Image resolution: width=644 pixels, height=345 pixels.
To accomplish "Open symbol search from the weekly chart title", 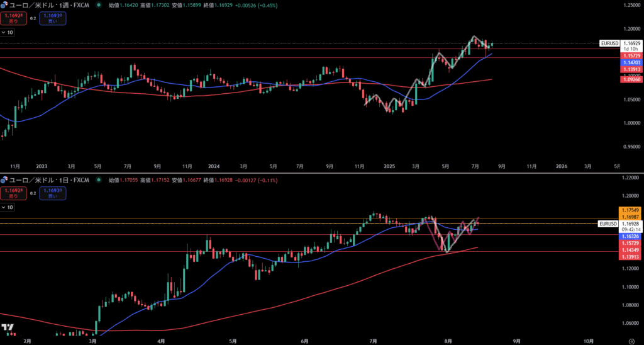I will (x=49, y=6).
